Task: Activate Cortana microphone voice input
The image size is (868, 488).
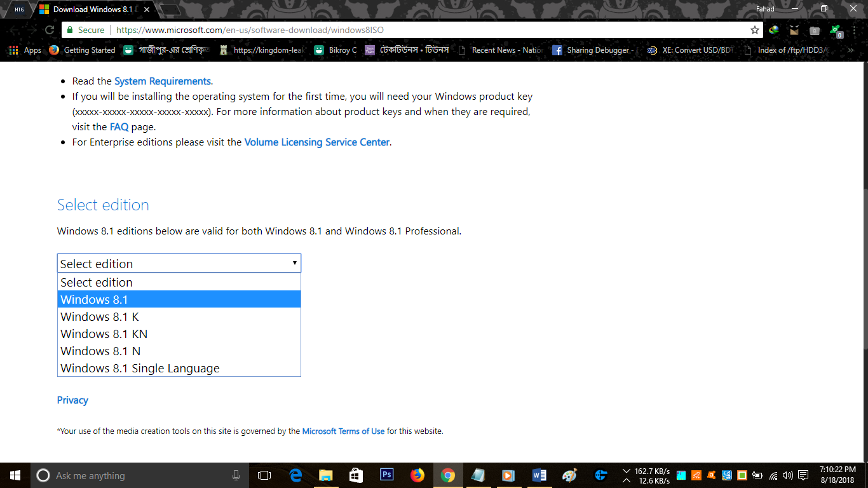Action: tap(236, 475)
